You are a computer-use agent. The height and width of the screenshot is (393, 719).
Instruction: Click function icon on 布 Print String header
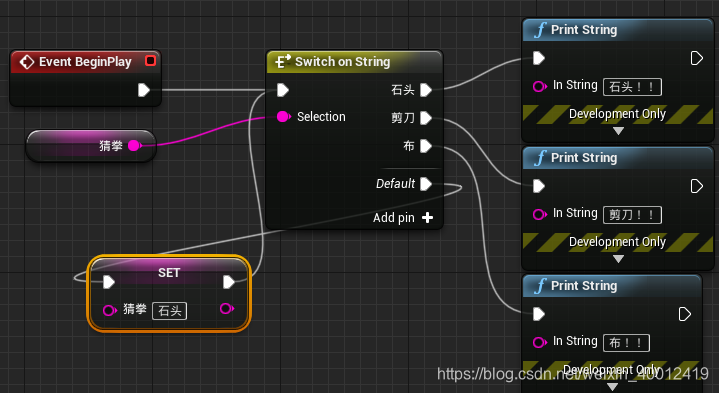[x=540, y=286]
